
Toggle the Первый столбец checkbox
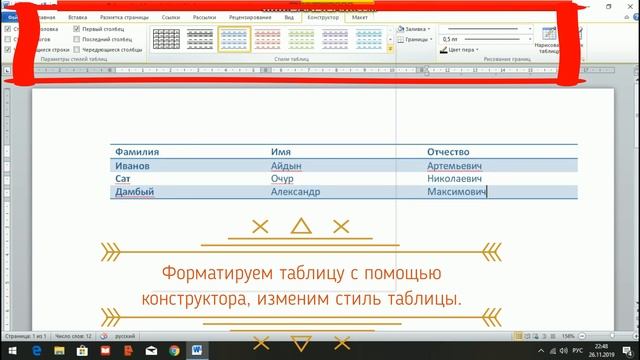coord(76,29)
